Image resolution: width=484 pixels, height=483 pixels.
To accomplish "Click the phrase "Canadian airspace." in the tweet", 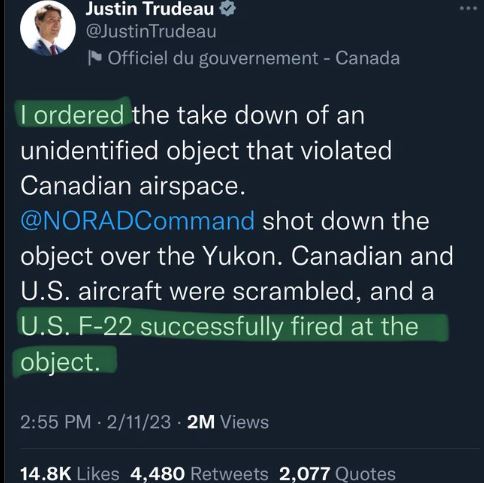I will (x=133, y=186).
